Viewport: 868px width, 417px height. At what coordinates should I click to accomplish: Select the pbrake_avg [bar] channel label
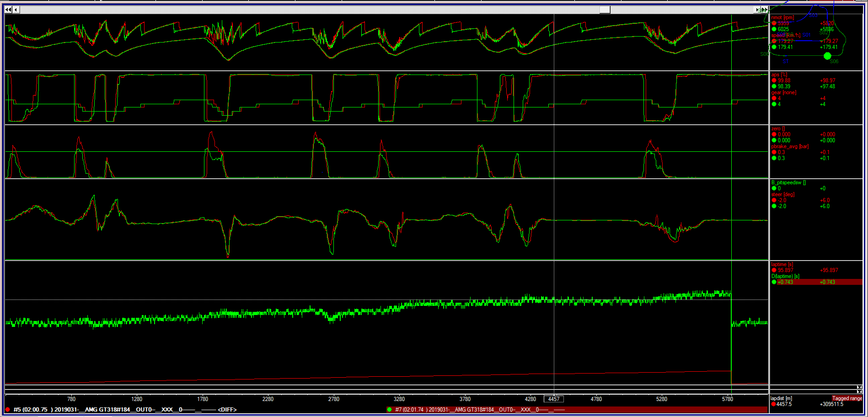(x=790, y=146)
